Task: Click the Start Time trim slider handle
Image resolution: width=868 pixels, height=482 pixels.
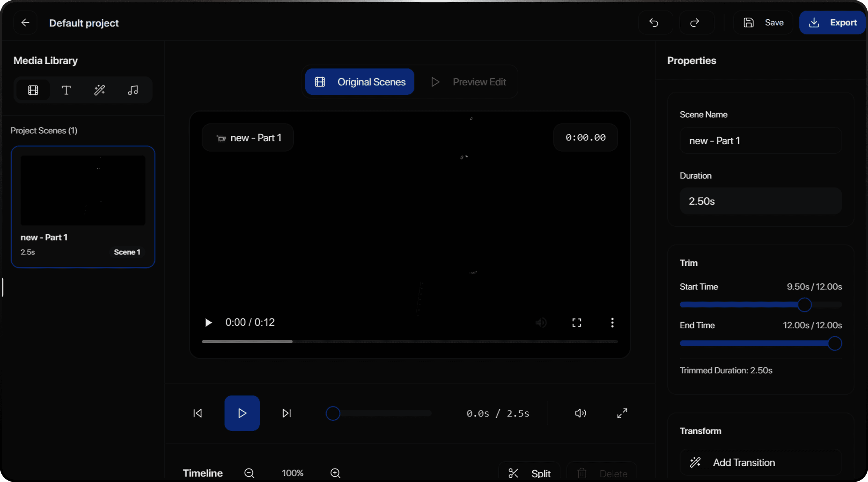Action: pyautogui.click(x=804, y=305)
